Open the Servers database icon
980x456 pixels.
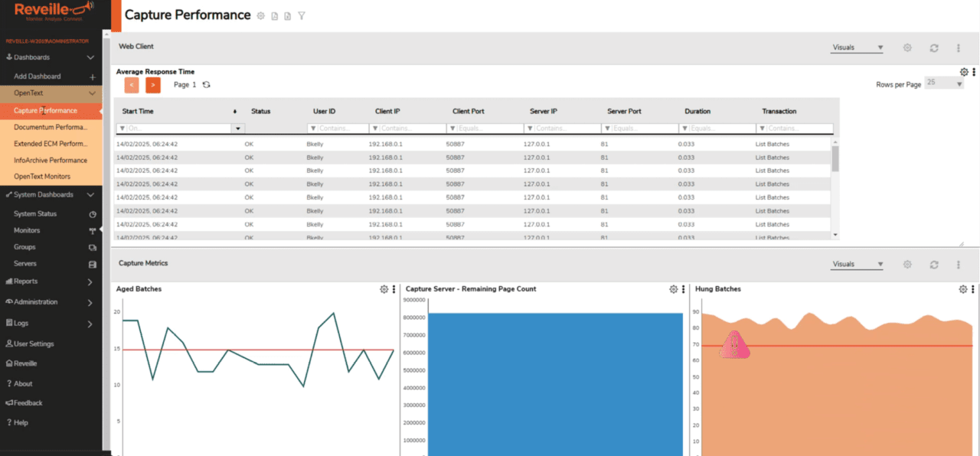point(91,265)
